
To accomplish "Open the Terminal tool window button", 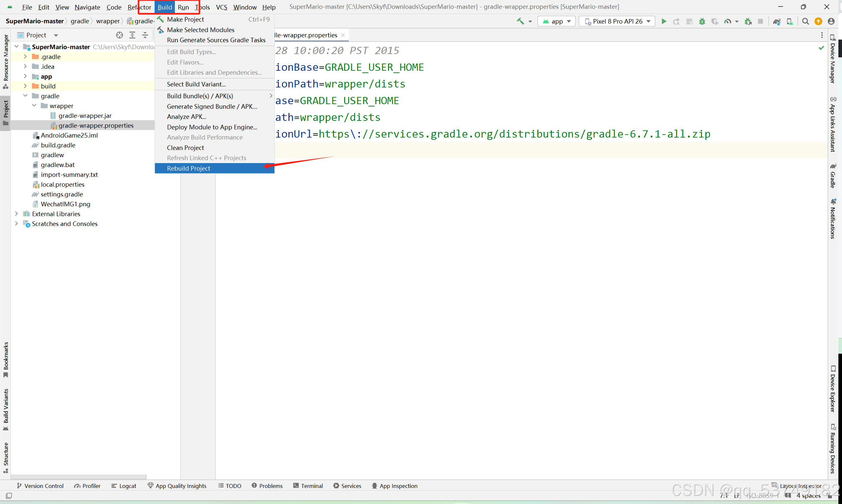I will (308, 486).
